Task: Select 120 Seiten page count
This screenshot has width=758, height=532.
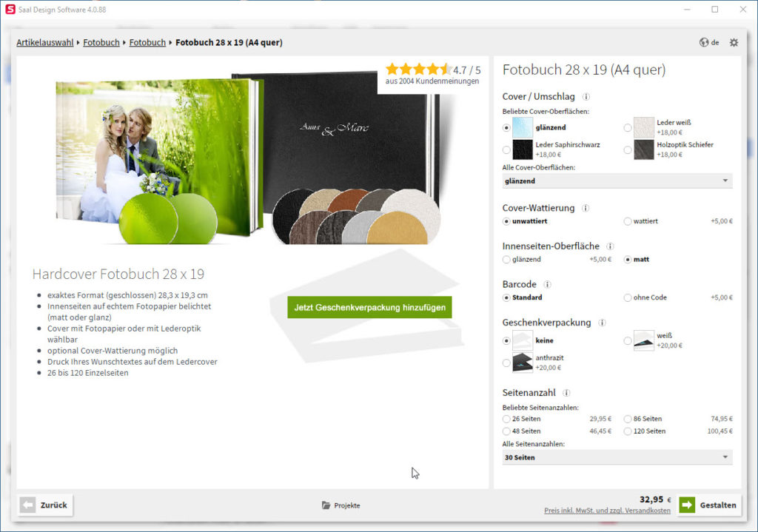Action: pos(628,431)
